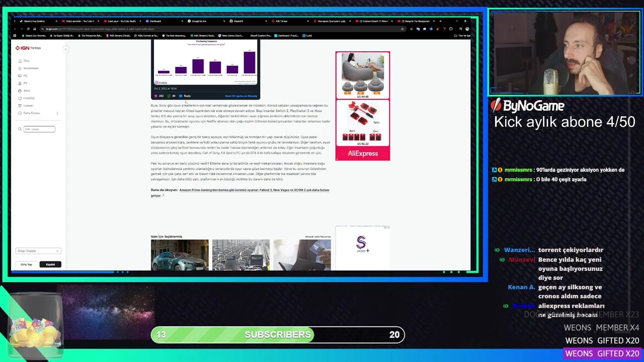Click the browser back arrow
This screenshot has width=644, height=362.
[x=15, y=29]
